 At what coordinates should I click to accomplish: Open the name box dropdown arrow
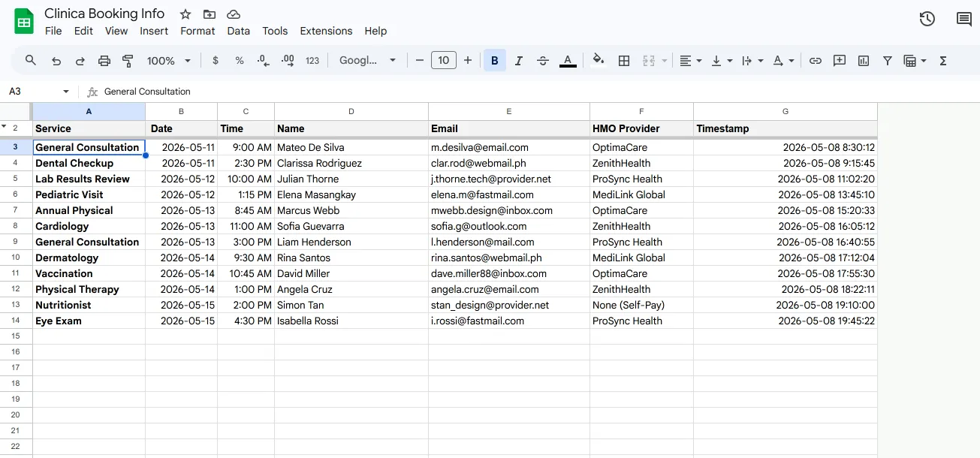pos(66,92)
